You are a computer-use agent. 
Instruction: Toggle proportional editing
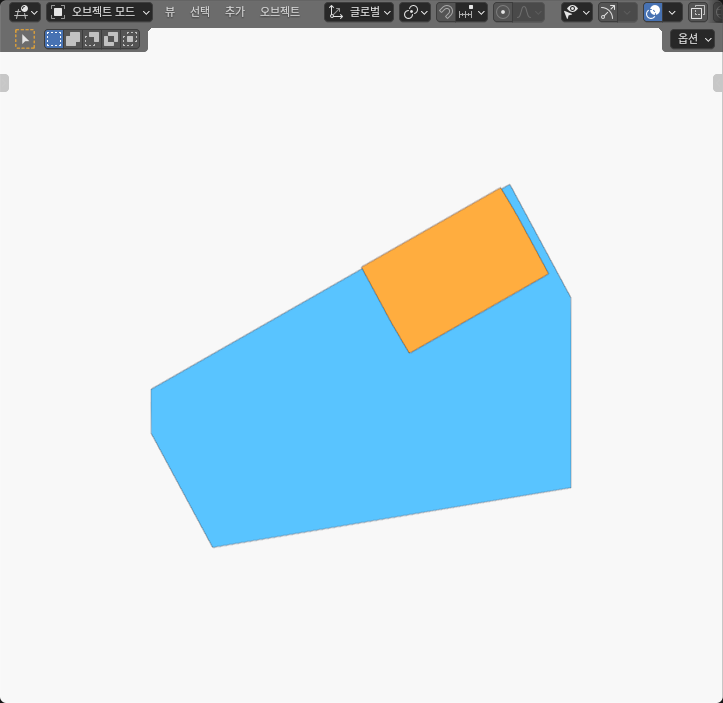pyautogui.click(x=503, y=12)
